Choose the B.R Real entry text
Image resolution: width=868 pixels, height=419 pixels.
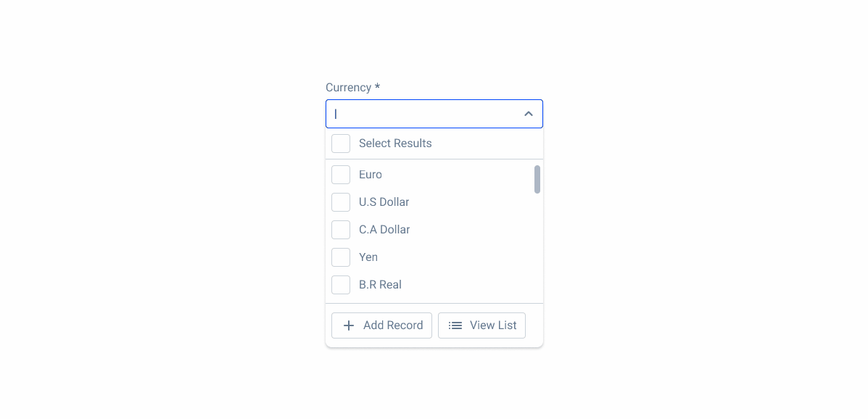click(x=380, y=285)
